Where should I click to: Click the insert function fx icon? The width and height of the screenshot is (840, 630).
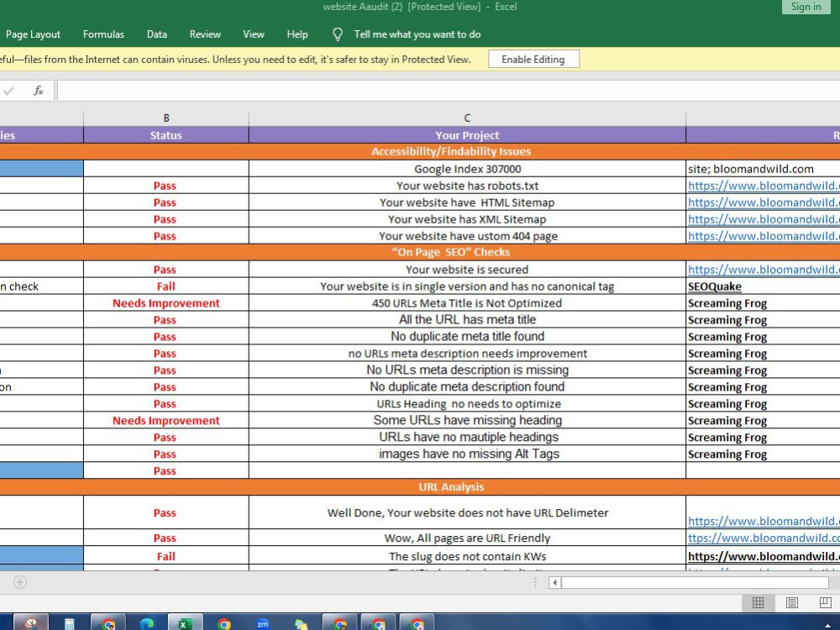pyautogui.click(x=39, y=91)
